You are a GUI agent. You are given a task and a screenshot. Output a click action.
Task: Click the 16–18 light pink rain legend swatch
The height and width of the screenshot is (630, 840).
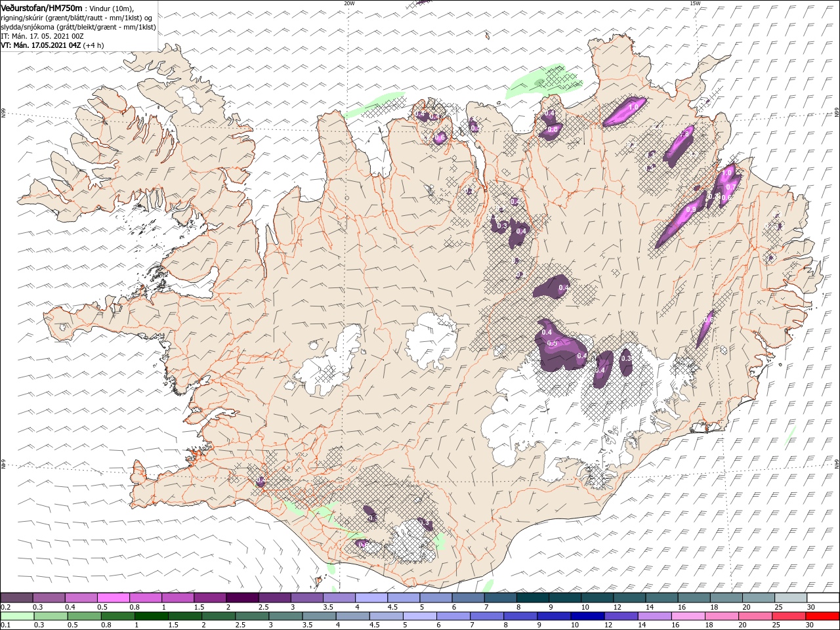pyautogui.click(x=687, y=616)
